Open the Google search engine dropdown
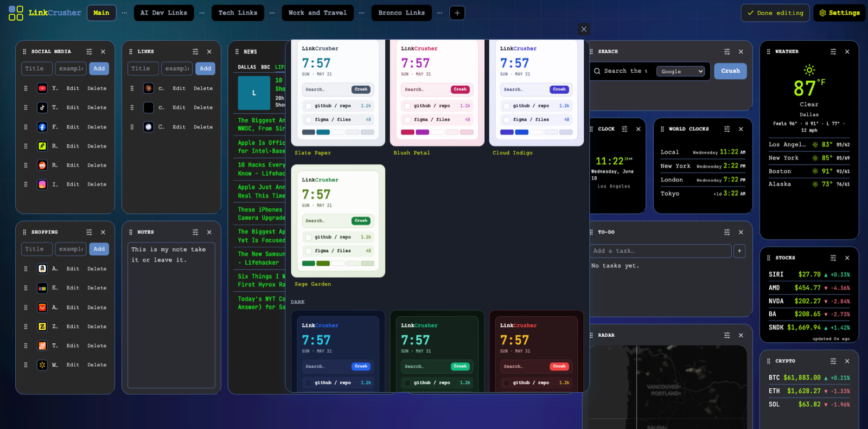Screen dimensions: 868x429 tap(680, 72)
